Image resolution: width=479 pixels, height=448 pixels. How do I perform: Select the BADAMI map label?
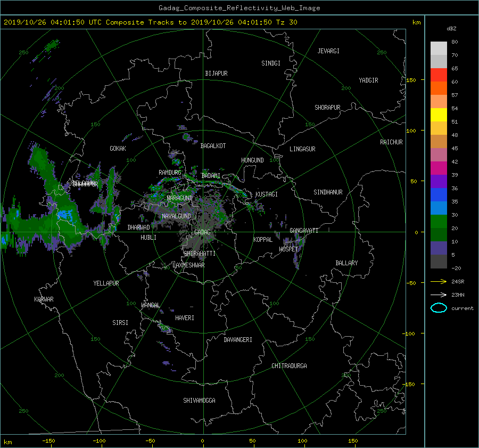pos(211,176)
